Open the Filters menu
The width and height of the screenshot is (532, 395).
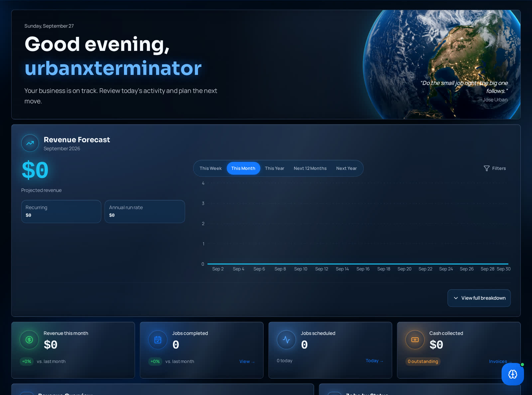495,169
